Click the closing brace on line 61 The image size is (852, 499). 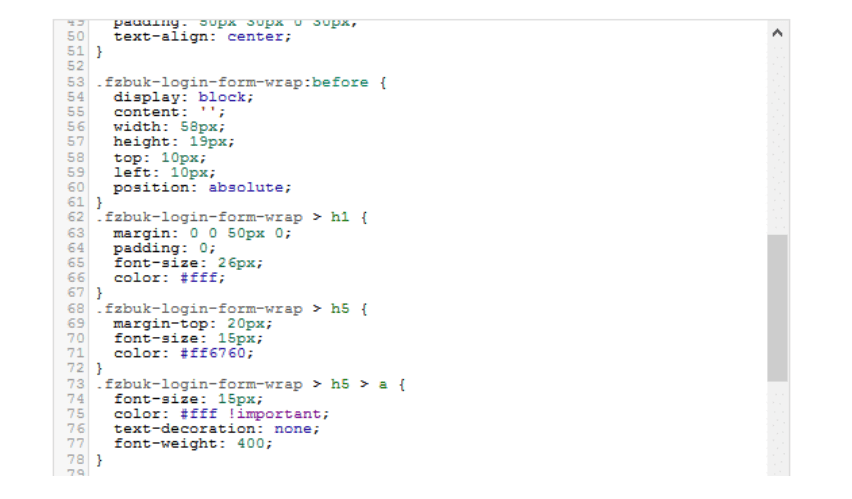[99, 203]
